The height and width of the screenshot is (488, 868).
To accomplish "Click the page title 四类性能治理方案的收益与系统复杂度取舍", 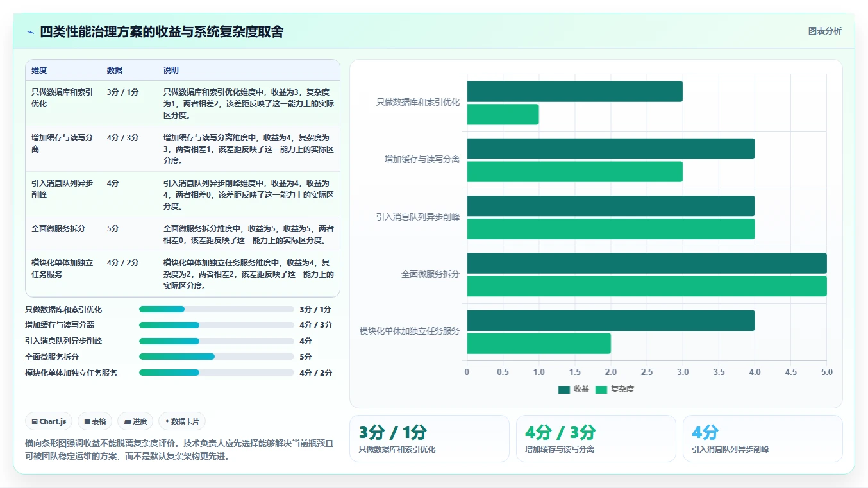I will point(162,32).
